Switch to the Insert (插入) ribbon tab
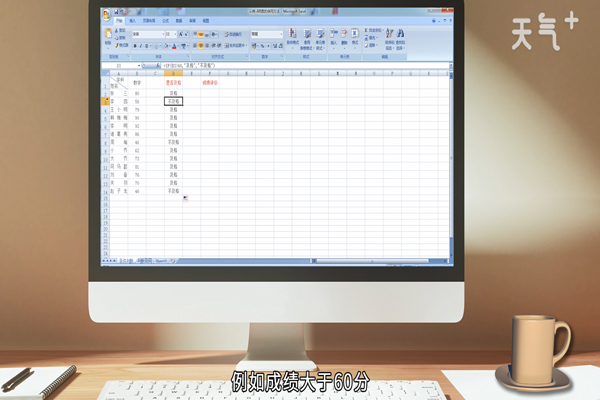The image size is (600, 400). click(132, 21)
